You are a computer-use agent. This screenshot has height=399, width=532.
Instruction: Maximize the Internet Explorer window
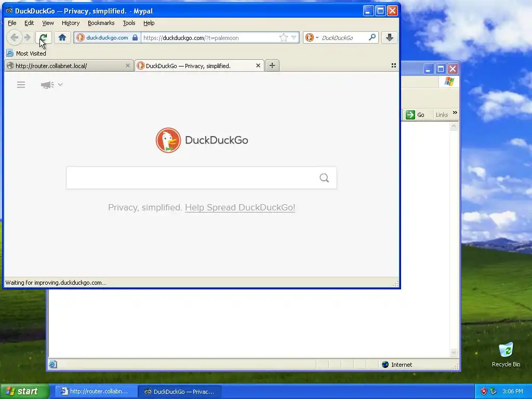point(441,69)
